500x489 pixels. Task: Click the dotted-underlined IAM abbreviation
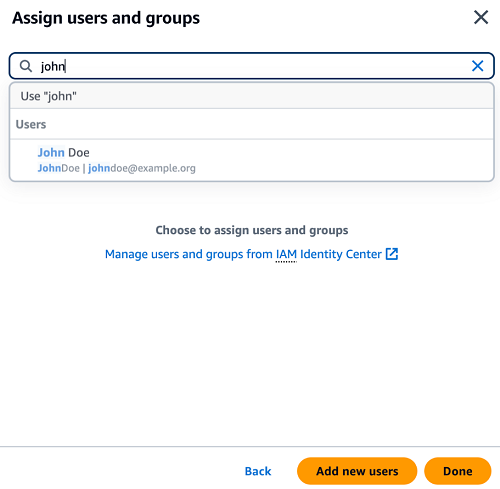(x=286, y=254)
